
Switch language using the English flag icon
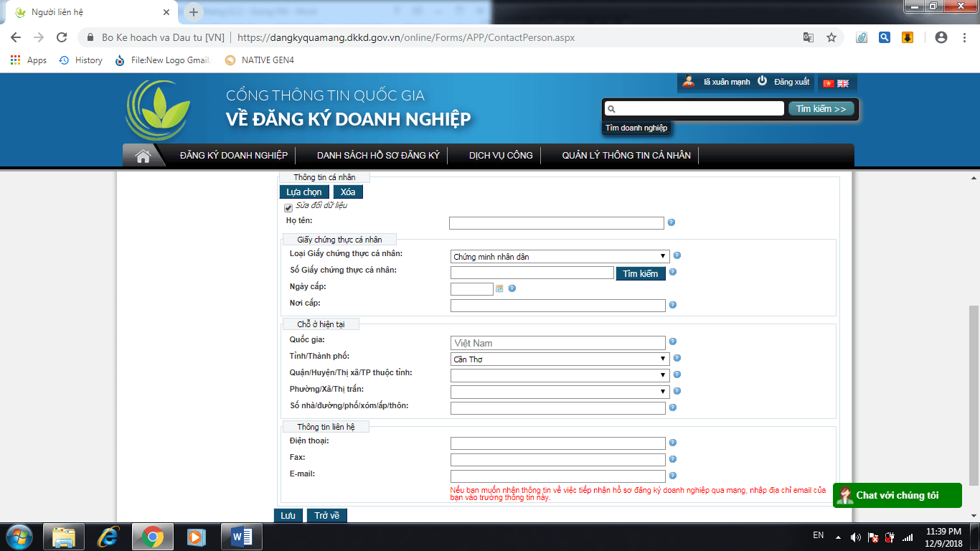[843, 83]
